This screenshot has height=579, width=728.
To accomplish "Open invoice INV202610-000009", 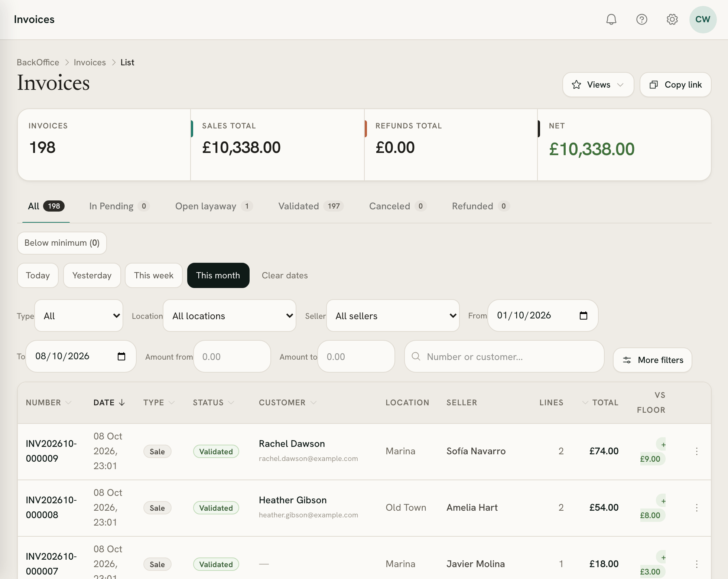I will [51, 451].
